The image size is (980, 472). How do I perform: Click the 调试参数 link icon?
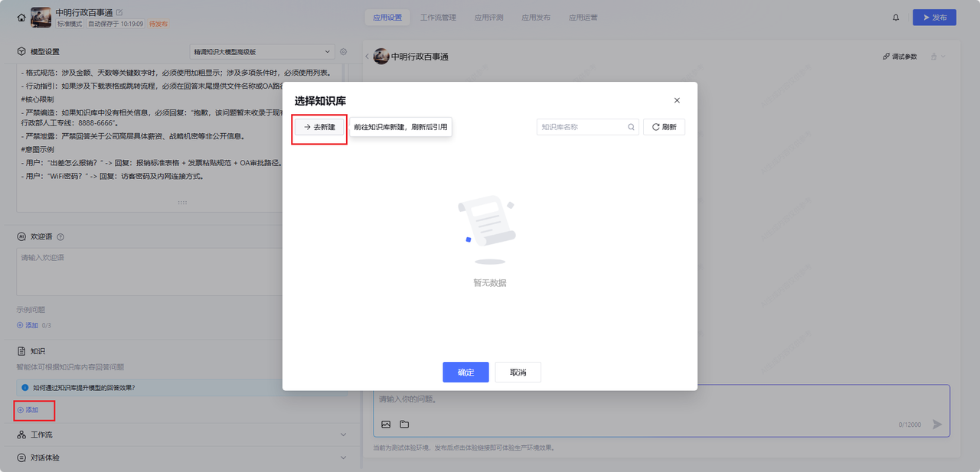point(887,57)
